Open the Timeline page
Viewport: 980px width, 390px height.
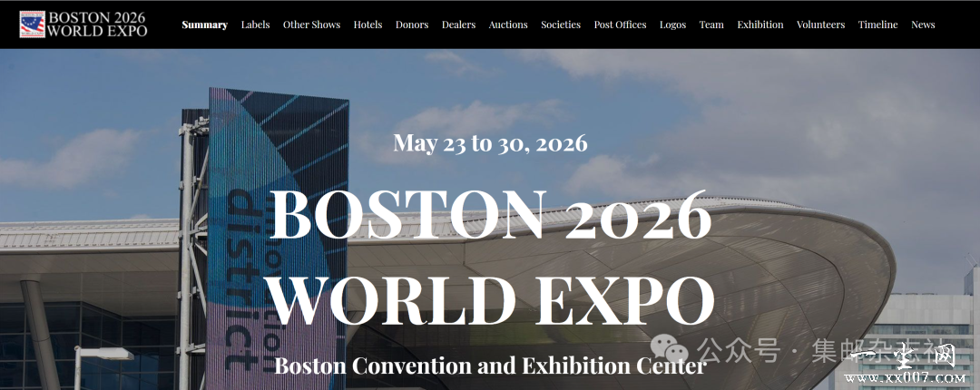click(x=877, y=24)
